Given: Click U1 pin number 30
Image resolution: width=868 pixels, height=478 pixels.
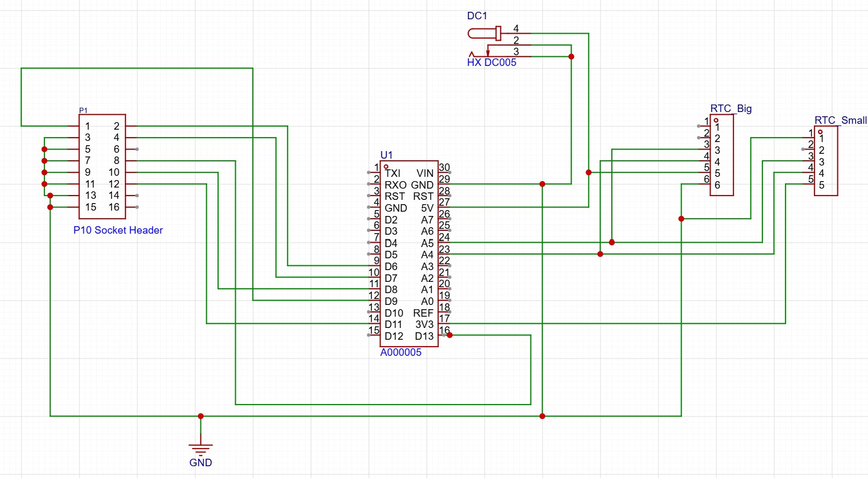Looking at the screenshot, I should tap(444, 168).
